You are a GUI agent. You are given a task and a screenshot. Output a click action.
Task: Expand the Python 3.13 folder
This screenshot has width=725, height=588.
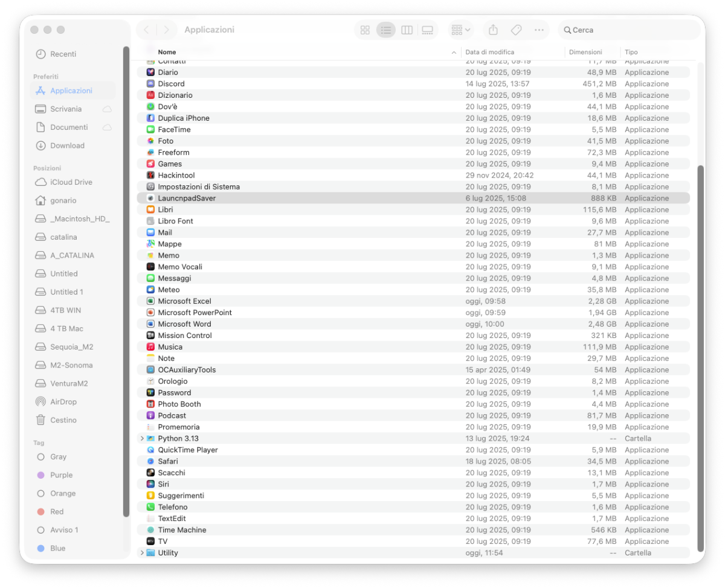pos(142,438)
